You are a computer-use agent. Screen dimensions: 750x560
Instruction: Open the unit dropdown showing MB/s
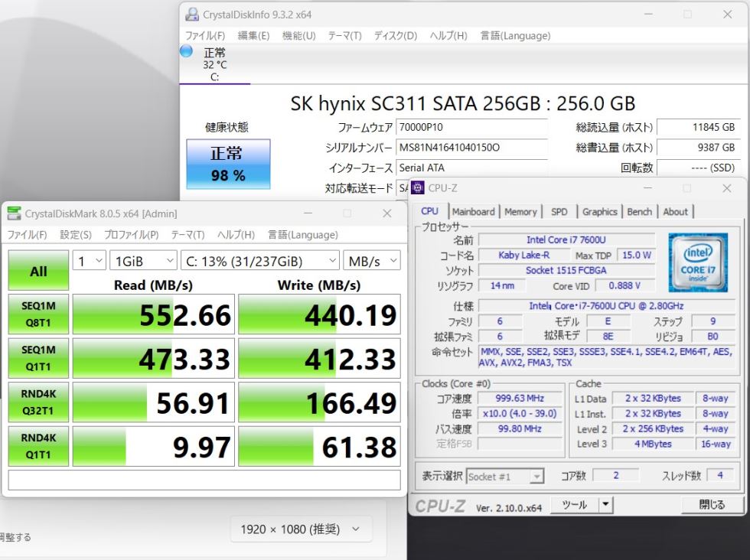click(x=372, y=261)
